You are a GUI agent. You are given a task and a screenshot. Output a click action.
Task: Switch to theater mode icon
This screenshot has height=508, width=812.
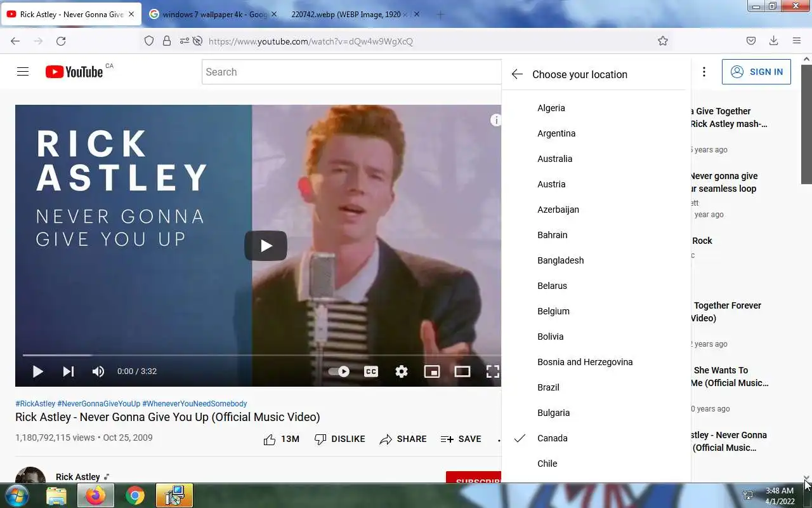tap(462, 371)
